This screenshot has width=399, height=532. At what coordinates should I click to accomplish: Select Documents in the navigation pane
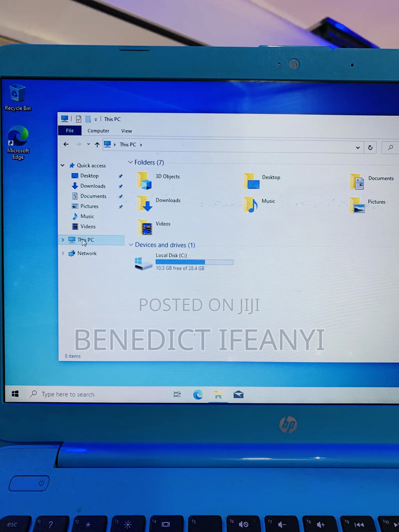(93, 196)
